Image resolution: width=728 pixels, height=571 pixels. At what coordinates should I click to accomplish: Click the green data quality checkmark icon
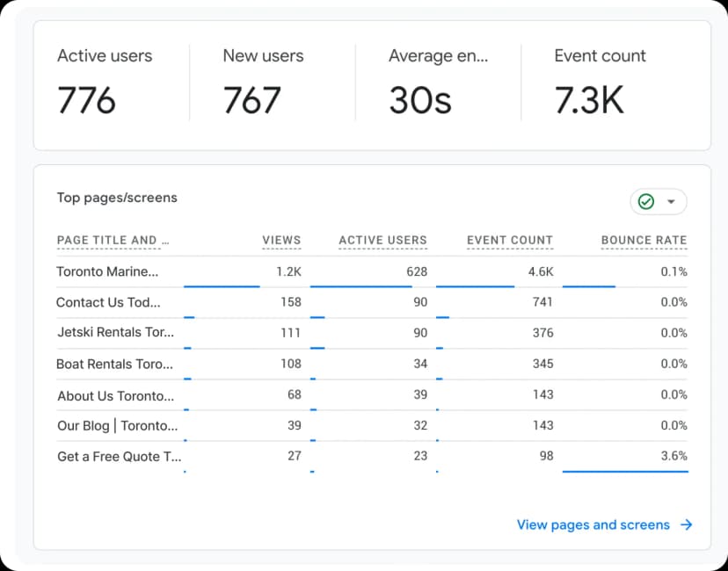[645, 201]
